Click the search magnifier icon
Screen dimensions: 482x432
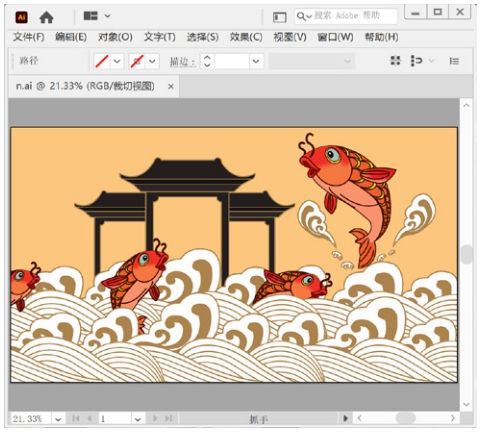(x=301, y=16)
